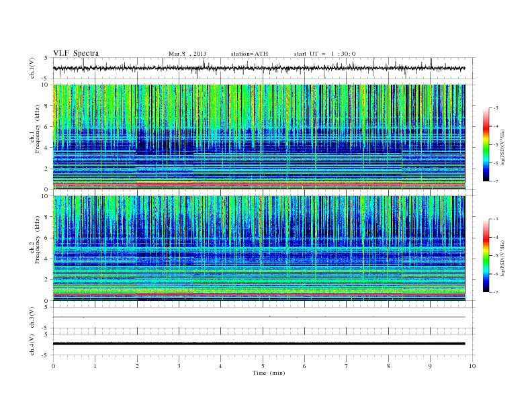
Task: Click the ch.1 "Frequency (kHz)" axis label
Action: coord(38,129)
